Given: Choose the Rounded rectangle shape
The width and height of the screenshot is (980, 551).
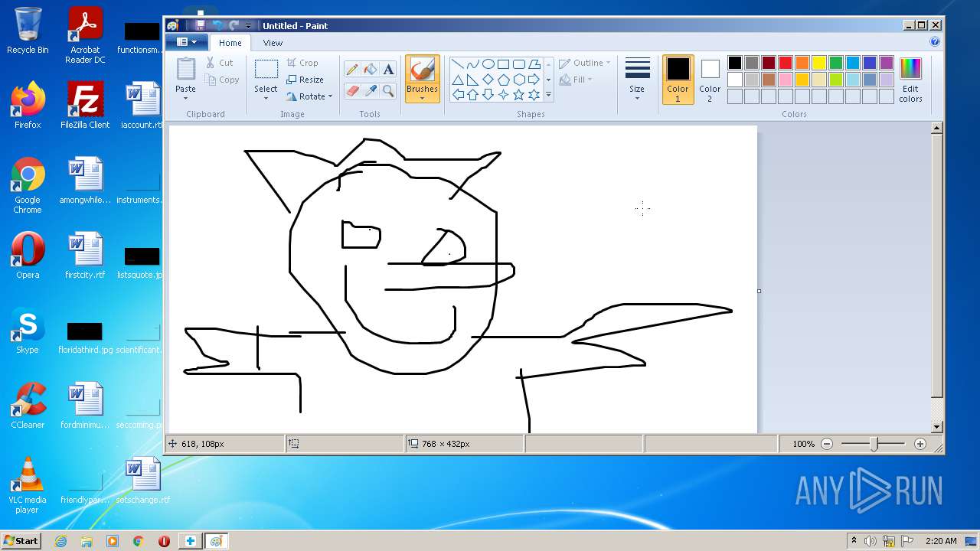Looking at the screenshot, I should tap(519, 64).
